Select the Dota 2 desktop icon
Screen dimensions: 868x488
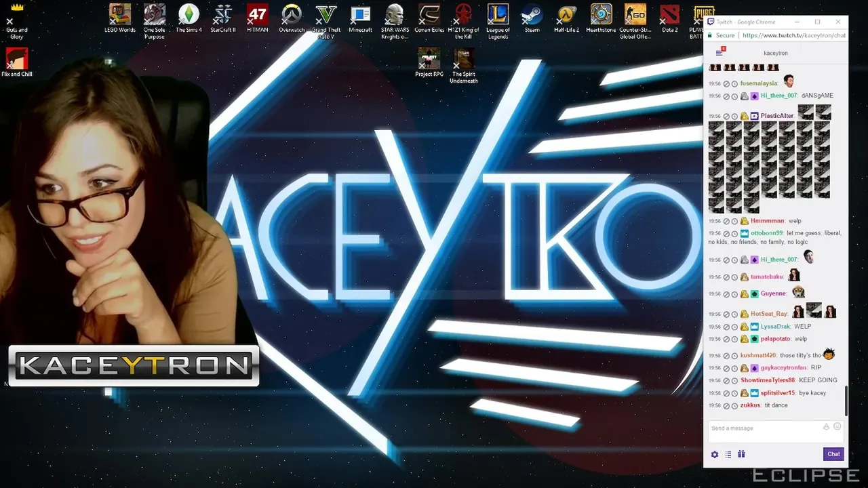point(670,19)
